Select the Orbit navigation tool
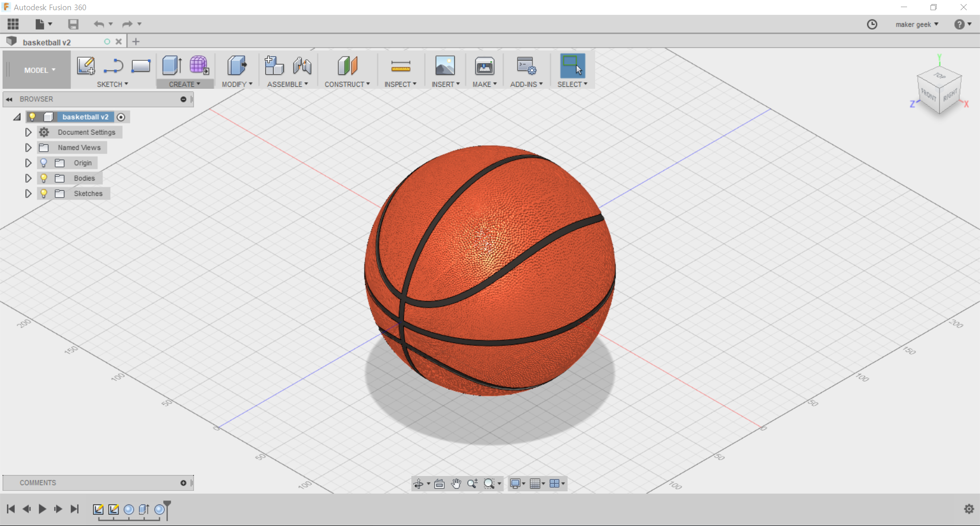The height and width of the screenshot is (526, 980). click(x=419, y=484)
